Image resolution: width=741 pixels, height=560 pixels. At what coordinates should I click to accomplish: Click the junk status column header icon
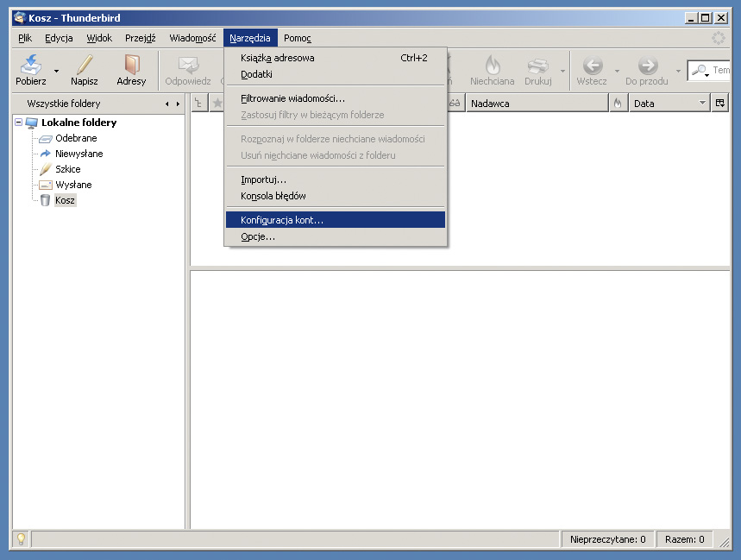pyautogui.click(x=619, y=103)
